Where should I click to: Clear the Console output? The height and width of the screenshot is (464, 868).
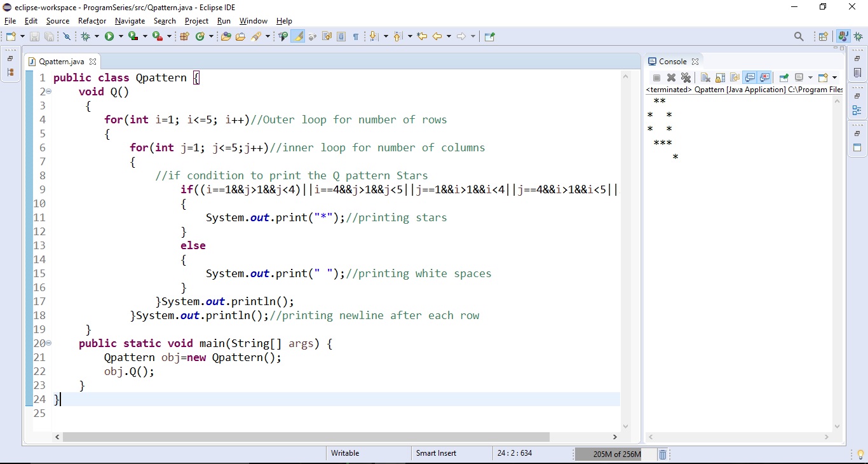705,78
